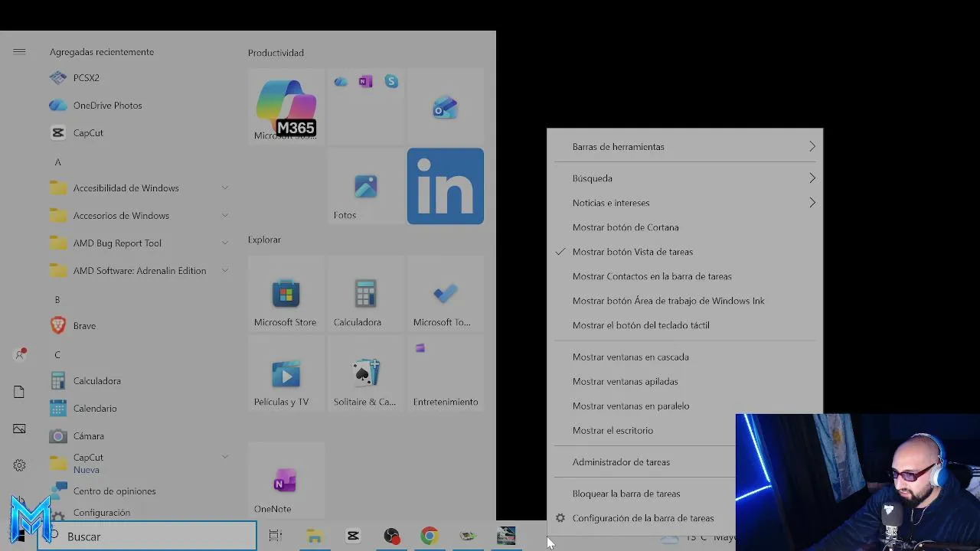Open the Calculadora tile in Explorar

coord(366,294)
